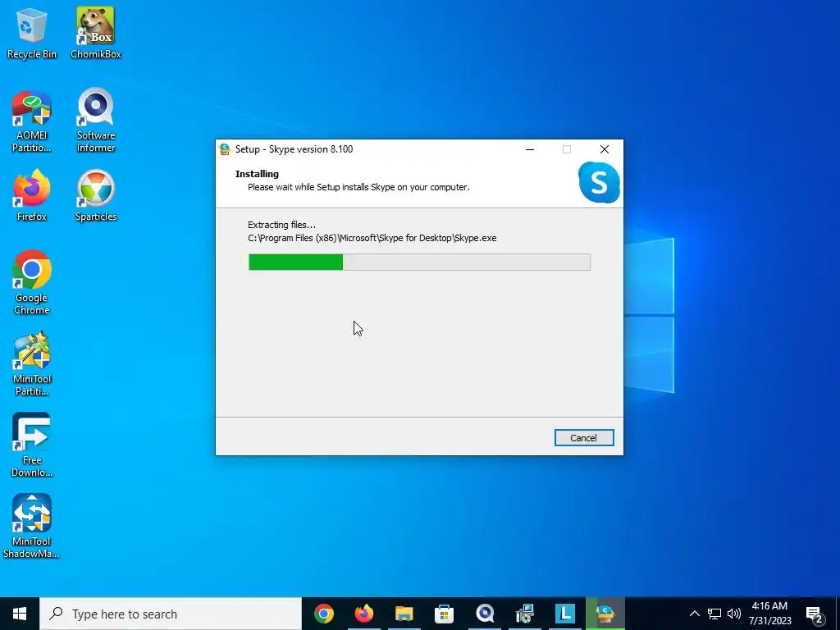The width and height of the screenshot is (840, 630).
Task: Click the 'Installing' heading text
Action: click(x=257, y=174)
